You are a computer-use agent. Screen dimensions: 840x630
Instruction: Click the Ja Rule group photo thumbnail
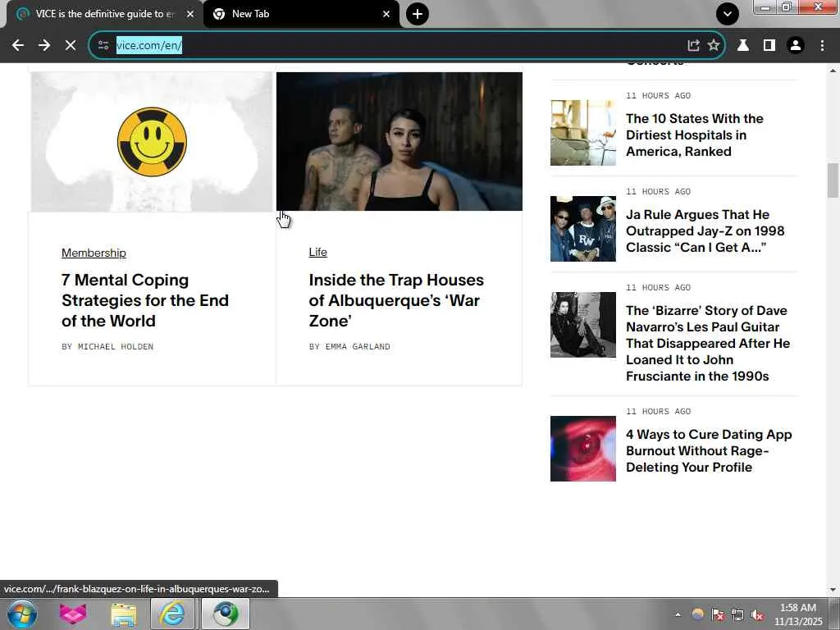click(583, 229)
